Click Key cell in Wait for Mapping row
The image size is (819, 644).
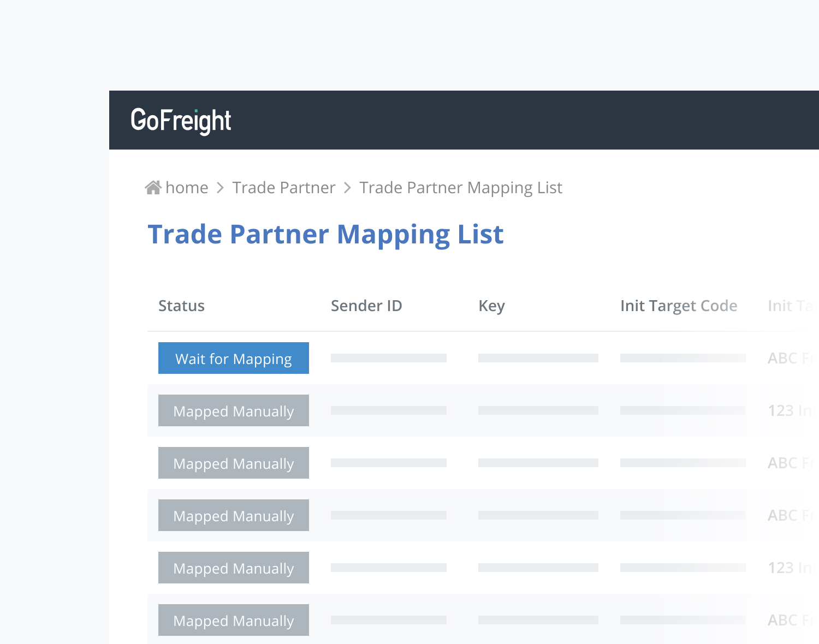538,358
